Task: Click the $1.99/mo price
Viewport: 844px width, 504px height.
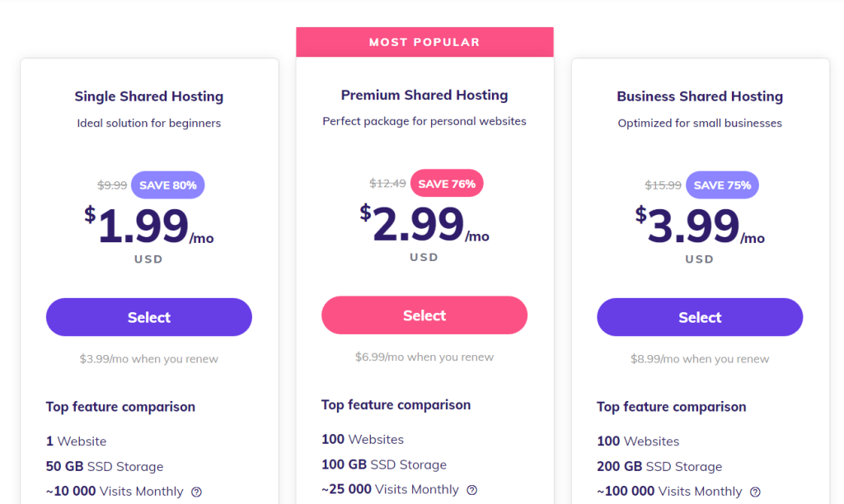Action: (149, 225)
